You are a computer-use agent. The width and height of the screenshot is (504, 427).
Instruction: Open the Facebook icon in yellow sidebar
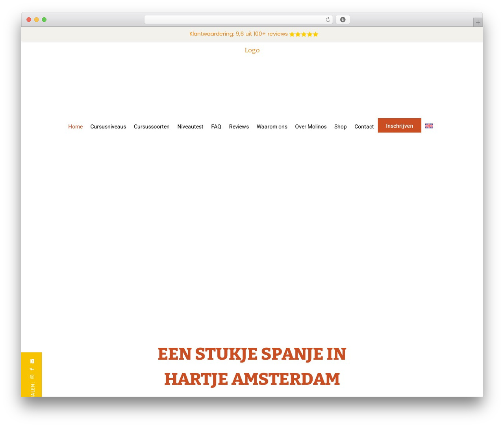click(32, 369)
